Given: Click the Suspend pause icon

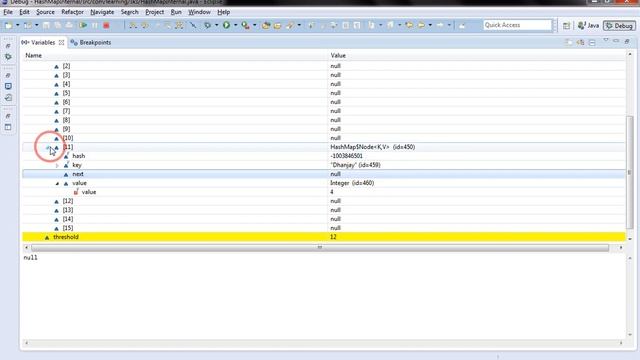Looking at the screenshot, I should point(95,25).
